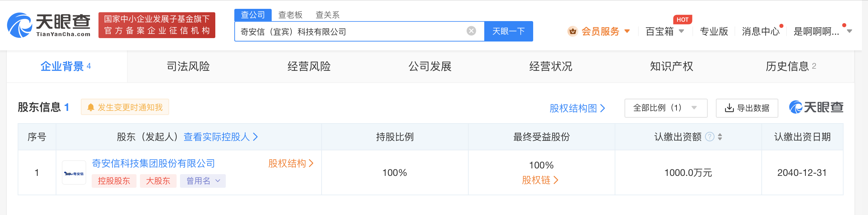The image size is (868, 215).
Task: Open the TianYanCha home logo
Action: point(49,25)
